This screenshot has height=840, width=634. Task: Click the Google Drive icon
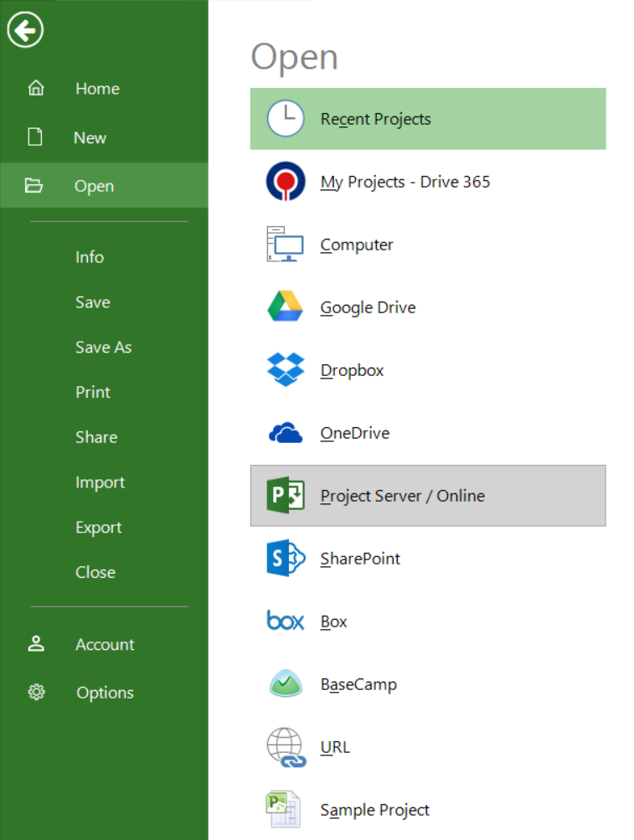(286, 307)
